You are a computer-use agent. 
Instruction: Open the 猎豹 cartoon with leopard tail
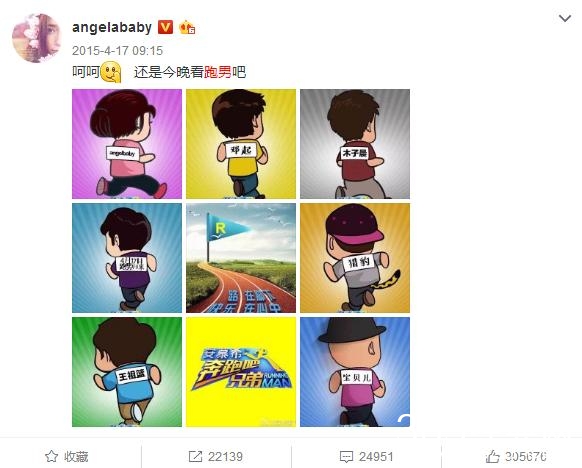coord(355,258)
